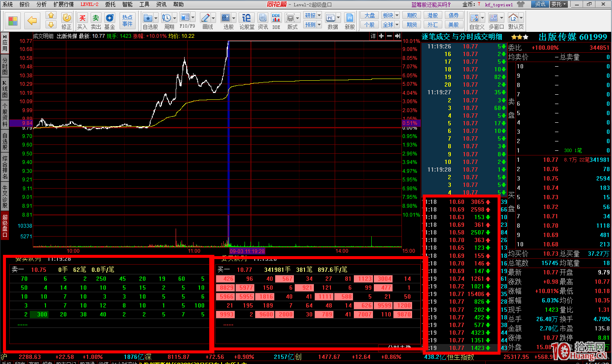Image resolution: width=612 pixels, height=364 pixels.
Task: Expand the 自选股 dropdown arrow
Action: point(156,18)
